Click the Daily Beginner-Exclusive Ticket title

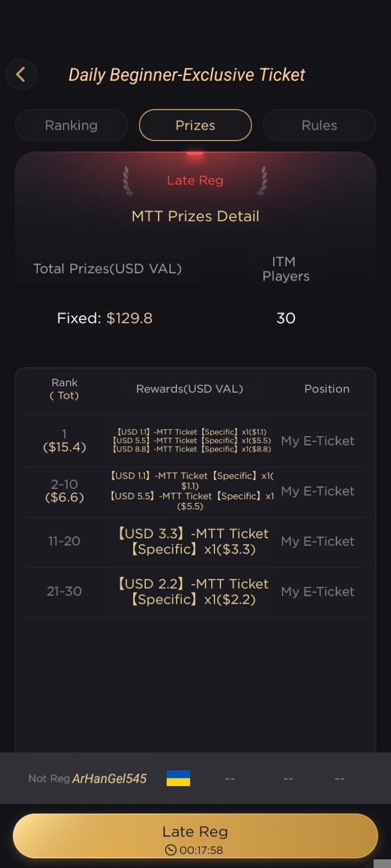187,75
